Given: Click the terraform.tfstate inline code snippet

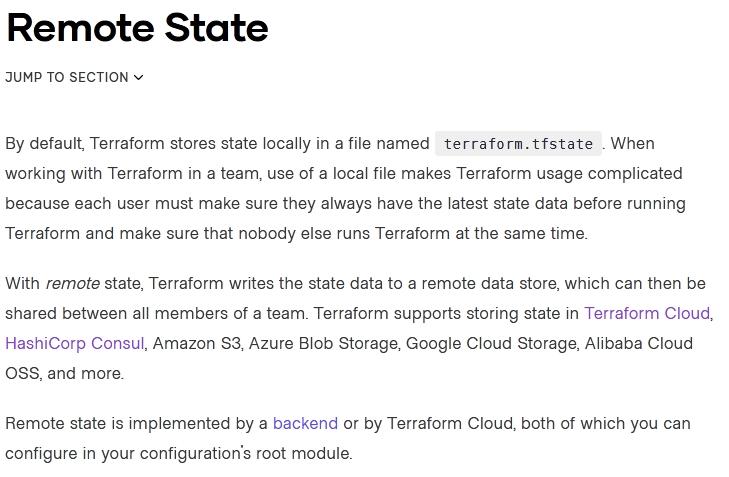Looking at the screenshot, I should pyautogui.click(x=519, y=143).
